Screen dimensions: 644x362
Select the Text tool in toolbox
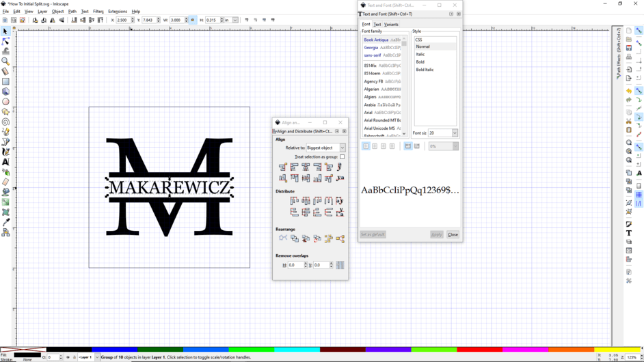tap(5, 162)
